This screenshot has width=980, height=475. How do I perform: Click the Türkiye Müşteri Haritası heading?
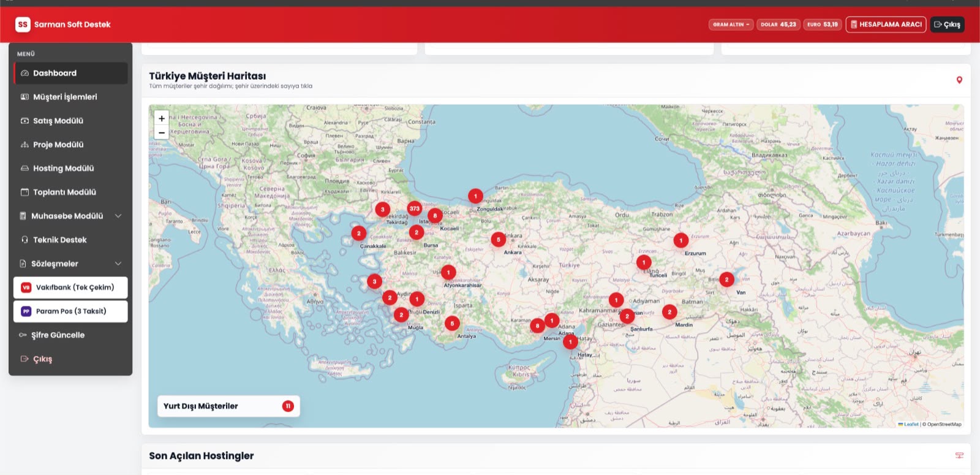point(208,76)
